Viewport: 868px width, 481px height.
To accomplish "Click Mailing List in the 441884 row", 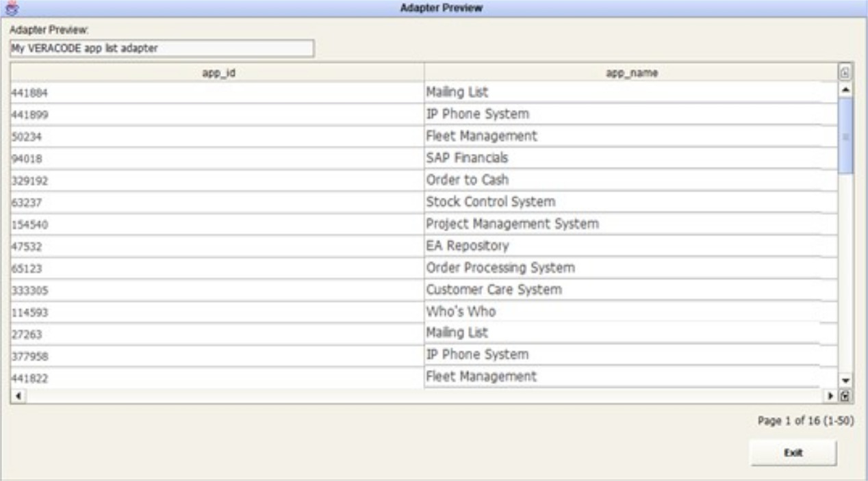I will (631, 92).
